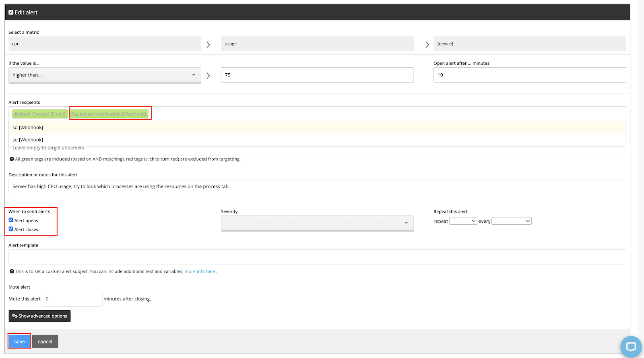Click the usage metric field

pyautogui.click(x=317, y=43)
